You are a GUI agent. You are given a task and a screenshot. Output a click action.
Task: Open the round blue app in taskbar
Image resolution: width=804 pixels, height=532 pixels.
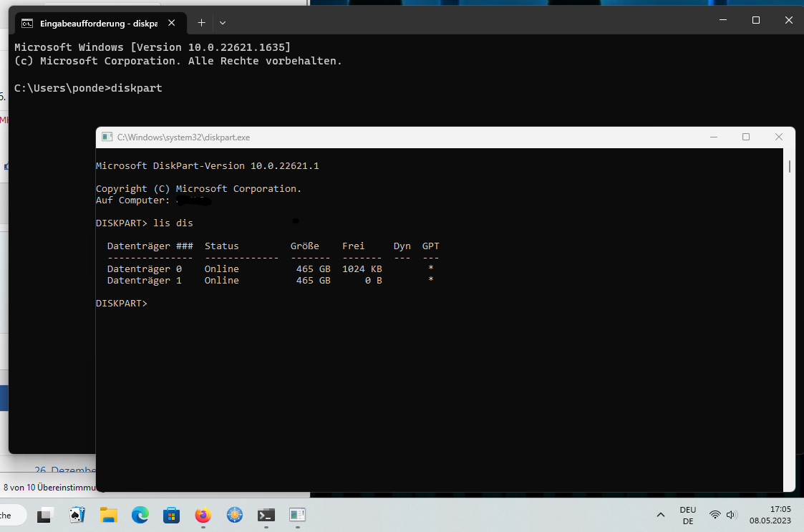235,515
